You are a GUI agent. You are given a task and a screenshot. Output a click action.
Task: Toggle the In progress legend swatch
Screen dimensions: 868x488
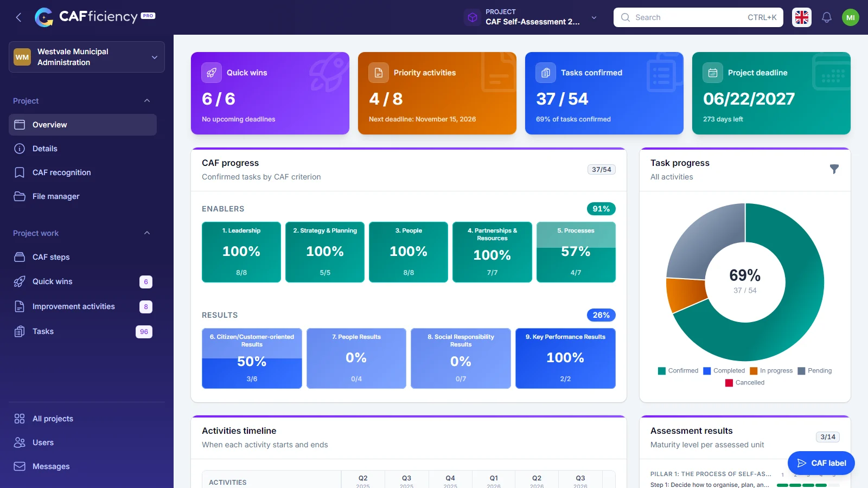pos(754,371)
